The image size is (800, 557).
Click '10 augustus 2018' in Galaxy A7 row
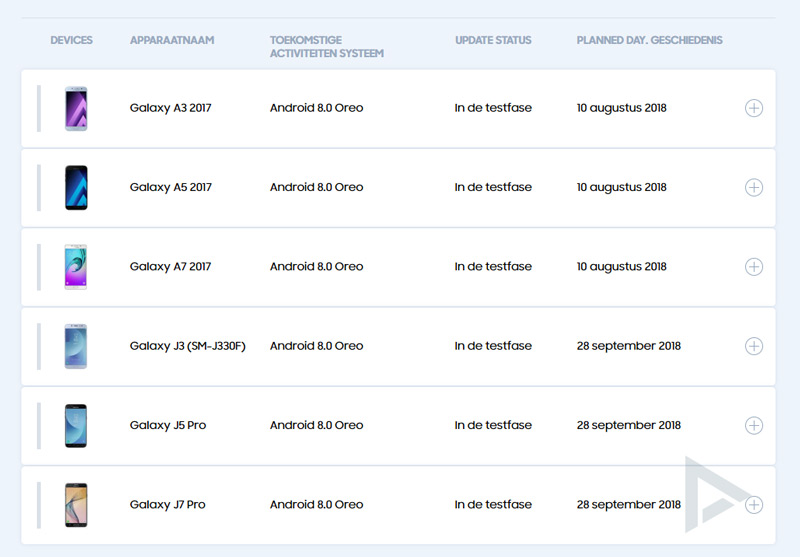coord(621,267)
